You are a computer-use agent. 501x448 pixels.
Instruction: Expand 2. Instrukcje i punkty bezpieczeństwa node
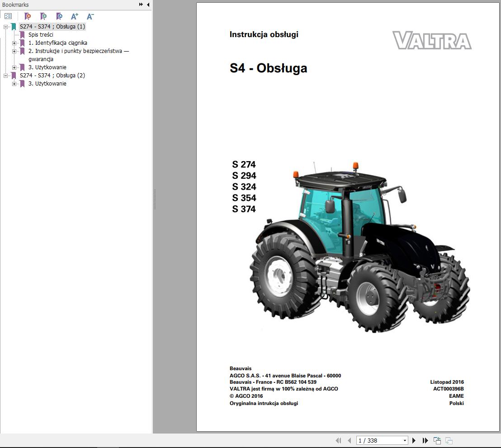[14, 51]
